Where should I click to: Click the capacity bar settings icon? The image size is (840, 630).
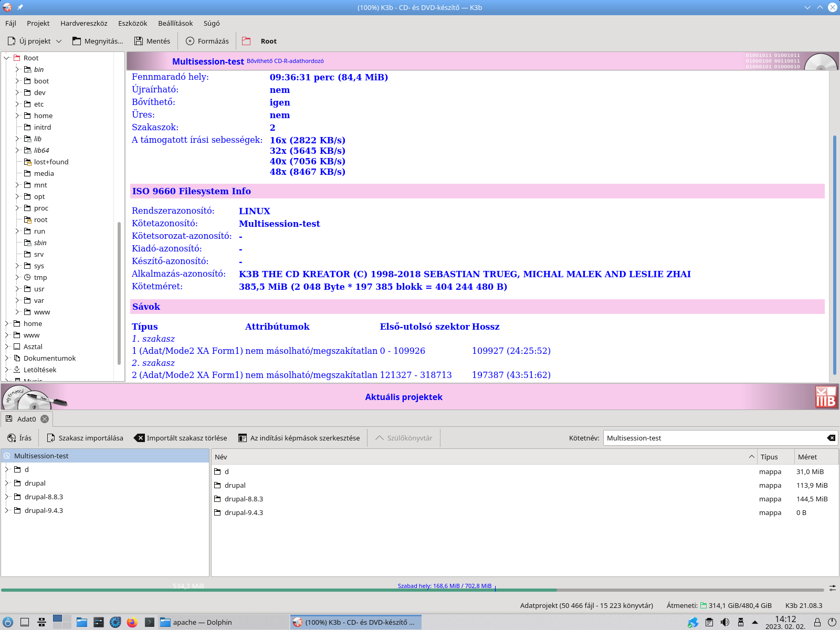(x=833, y=587)
